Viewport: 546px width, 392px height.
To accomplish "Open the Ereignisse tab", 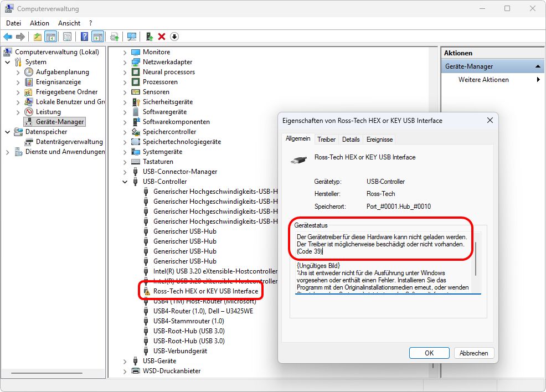I will pos(379,140).
